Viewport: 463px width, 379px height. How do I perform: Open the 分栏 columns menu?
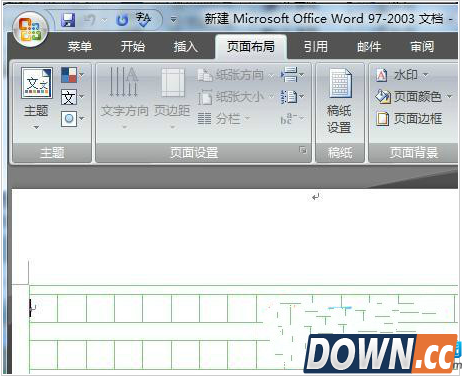click(x=224, y=118)
